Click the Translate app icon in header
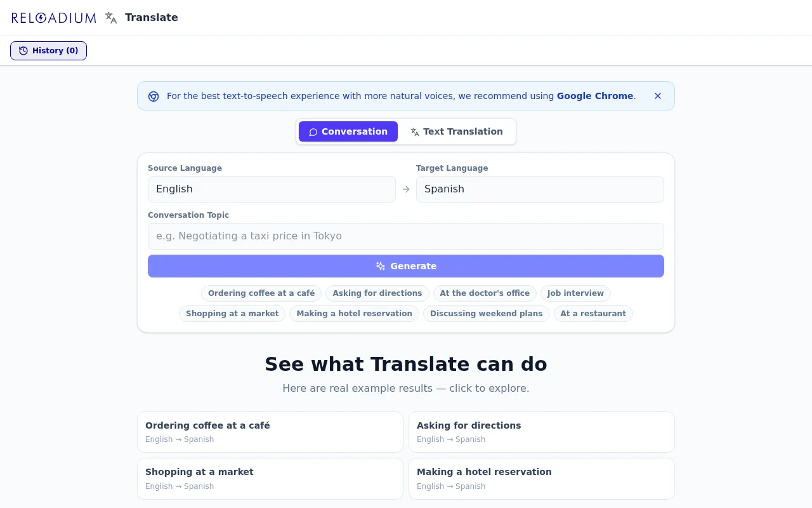 coord(111,18)
